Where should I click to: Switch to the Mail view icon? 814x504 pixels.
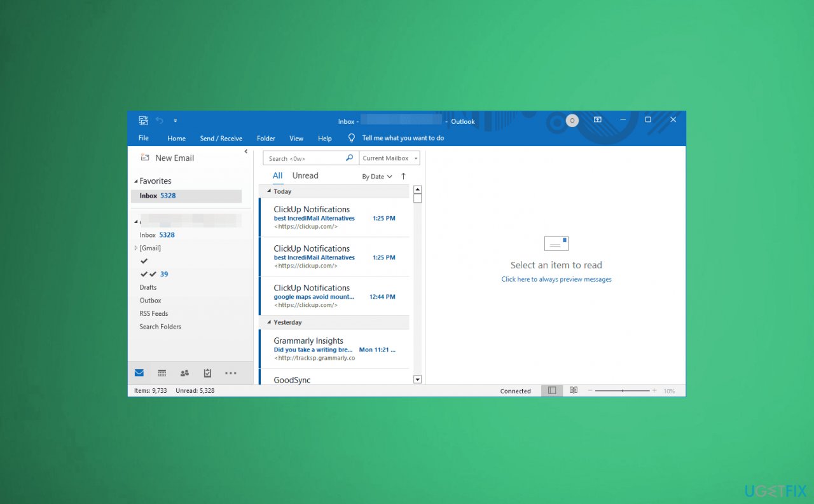139,373
